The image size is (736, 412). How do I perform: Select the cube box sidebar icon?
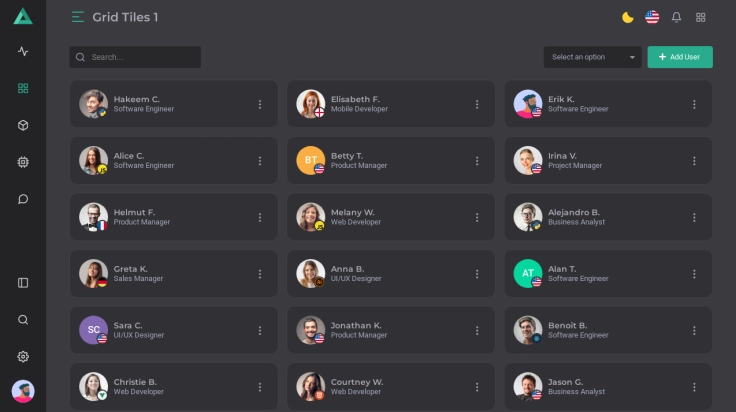(23, 125)
